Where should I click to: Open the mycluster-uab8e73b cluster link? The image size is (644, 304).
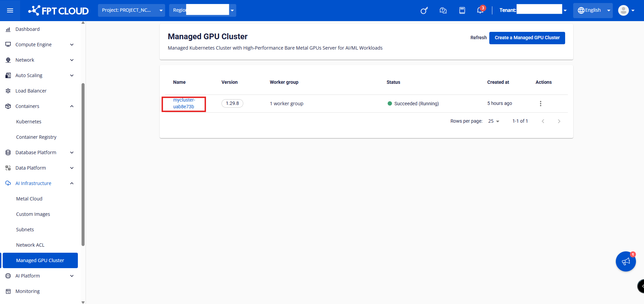(x=184, y=103)
